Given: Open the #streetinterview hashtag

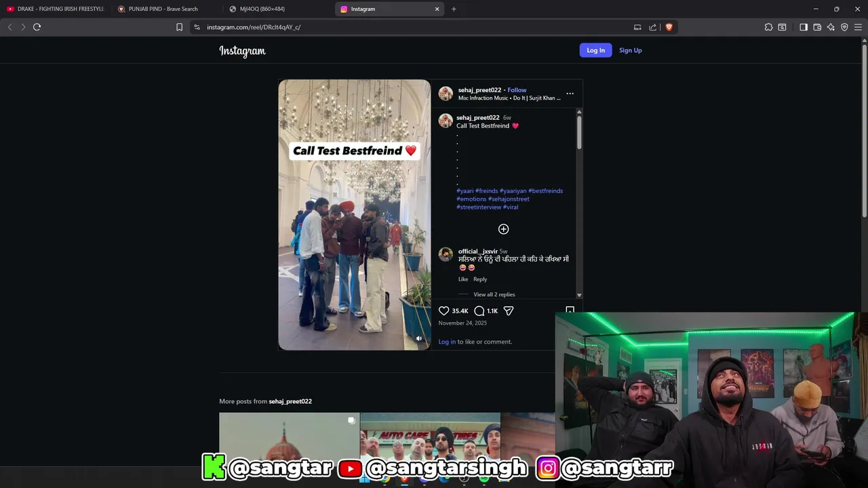Looking at the screenshot, I should point(479,207).
